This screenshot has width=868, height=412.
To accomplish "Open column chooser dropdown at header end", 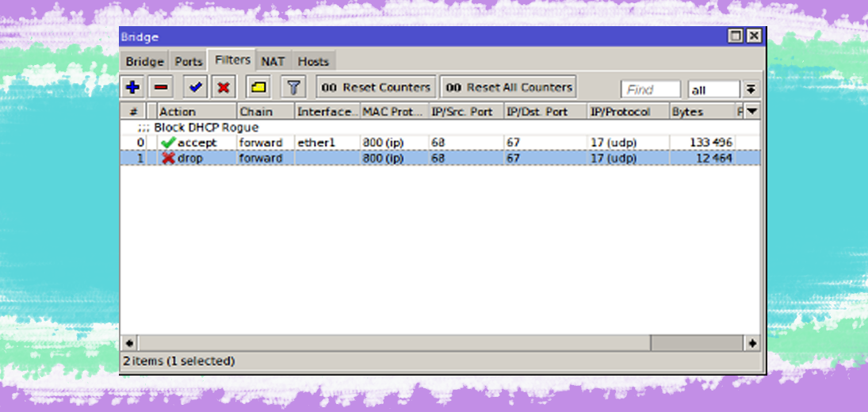I will (x=751, y=112).
